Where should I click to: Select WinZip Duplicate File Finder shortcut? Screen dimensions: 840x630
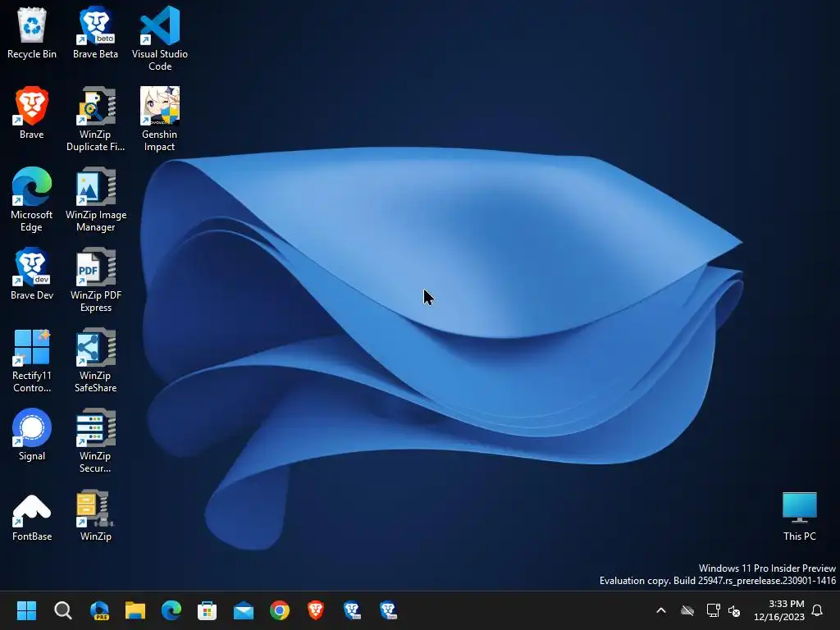(95, 119)
